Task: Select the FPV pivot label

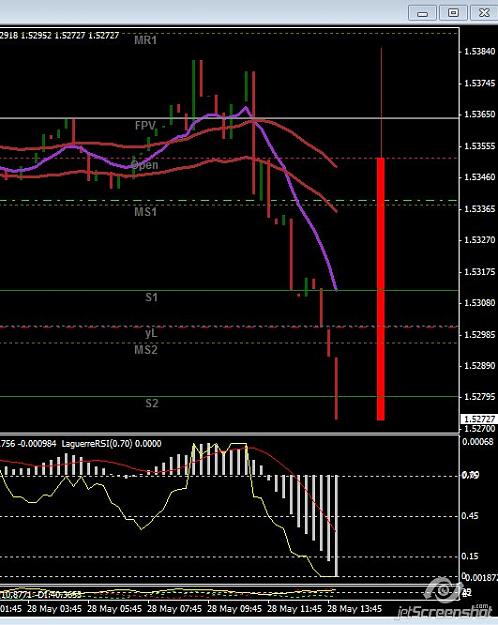Action: 145,126
